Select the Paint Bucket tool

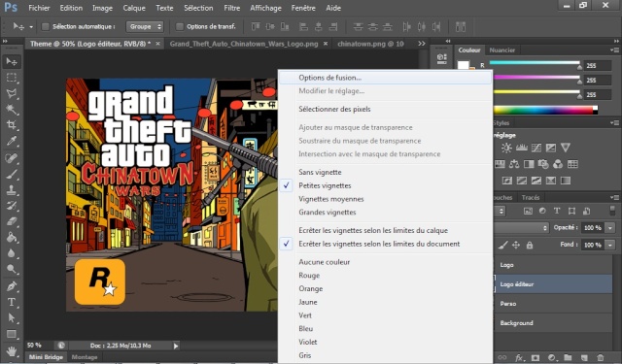pos(12,237)
